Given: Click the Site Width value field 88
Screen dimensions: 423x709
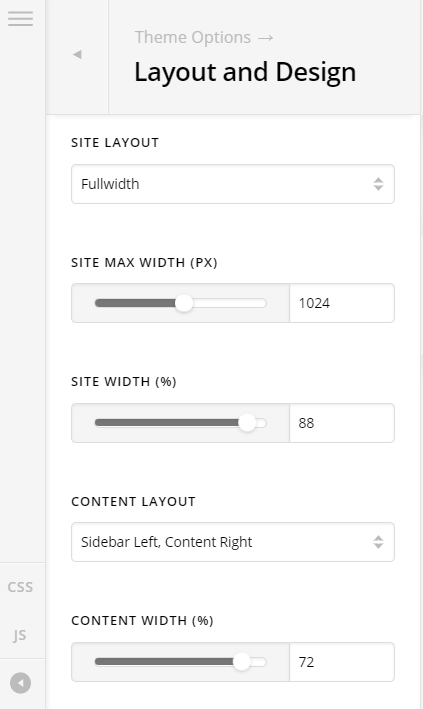Looking at the screenshot, I should (x=342, y=423).
